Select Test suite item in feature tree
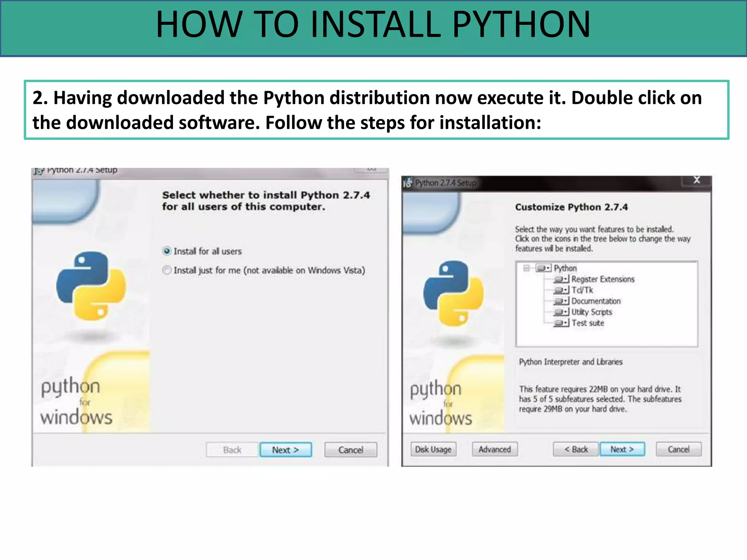 pyautogui.click(x=588, y=323)
